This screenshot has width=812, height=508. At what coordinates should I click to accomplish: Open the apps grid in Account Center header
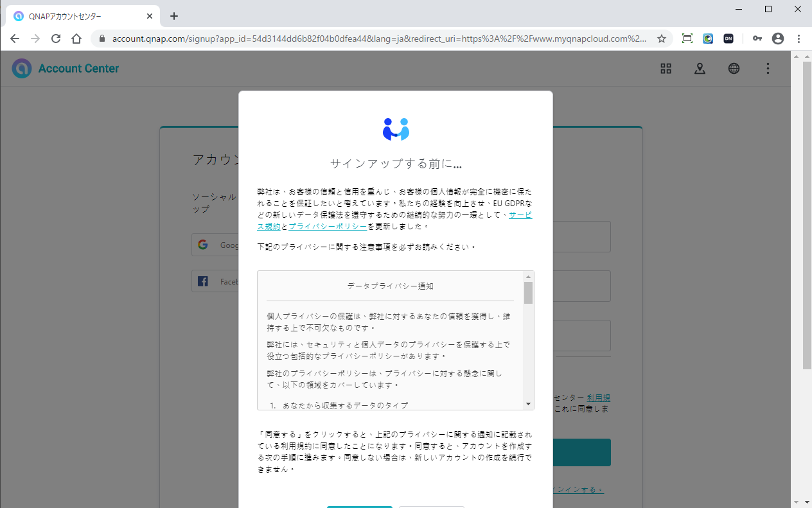click(x=666, y=69)
